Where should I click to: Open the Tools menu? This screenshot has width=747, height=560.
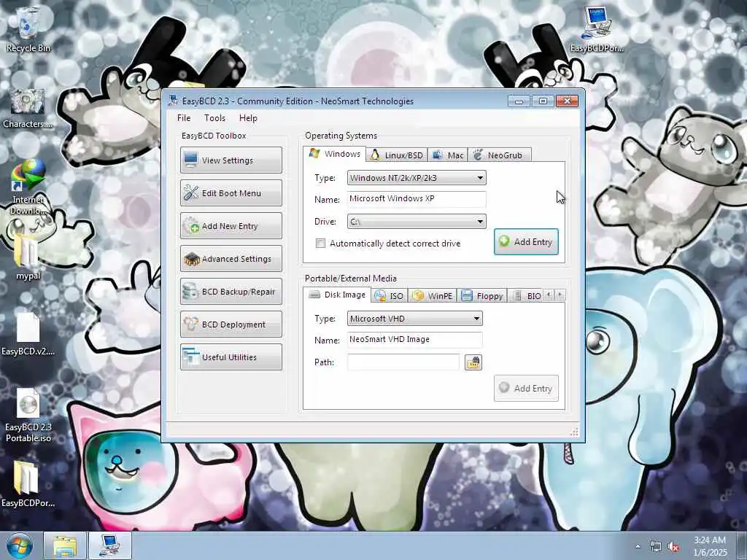[215, 118]
